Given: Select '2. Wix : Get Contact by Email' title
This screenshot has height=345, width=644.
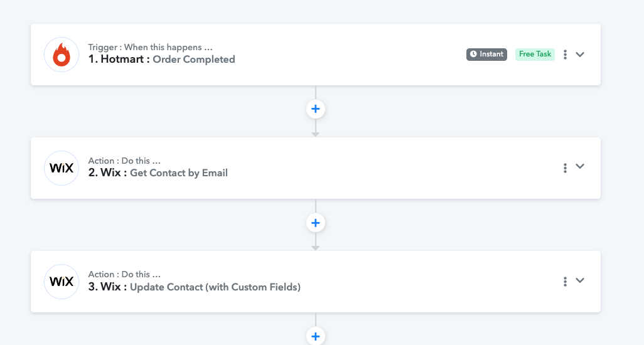Looking at the screenshot, I should 158,173.
